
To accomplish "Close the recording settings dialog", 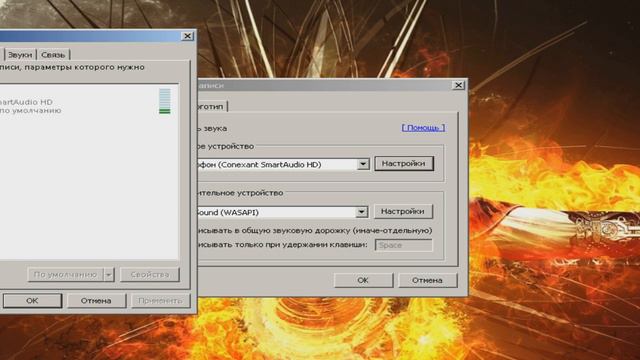I will coord(458,85).
